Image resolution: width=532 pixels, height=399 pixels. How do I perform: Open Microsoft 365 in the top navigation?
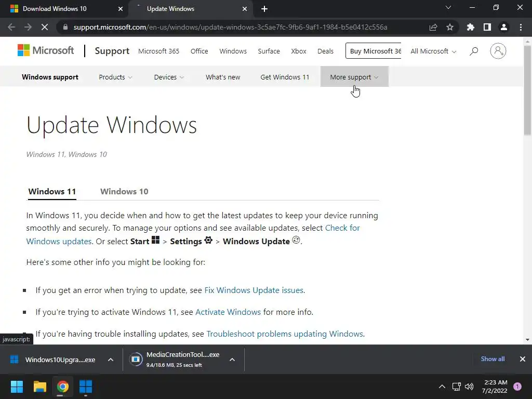click(158, 51)
